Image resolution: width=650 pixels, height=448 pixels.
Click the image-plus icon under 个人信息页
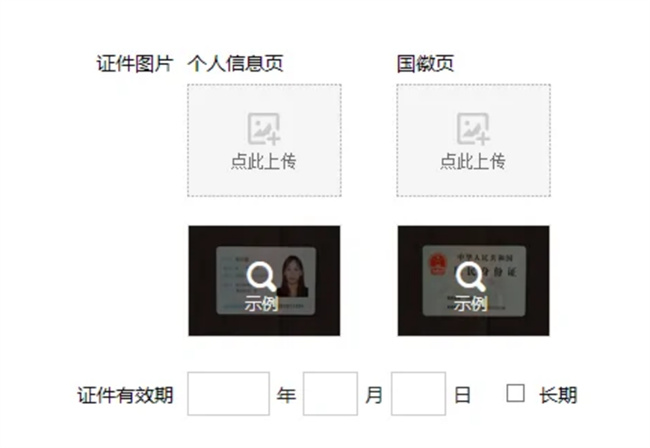pyautogui.click(x=264, y=129)
